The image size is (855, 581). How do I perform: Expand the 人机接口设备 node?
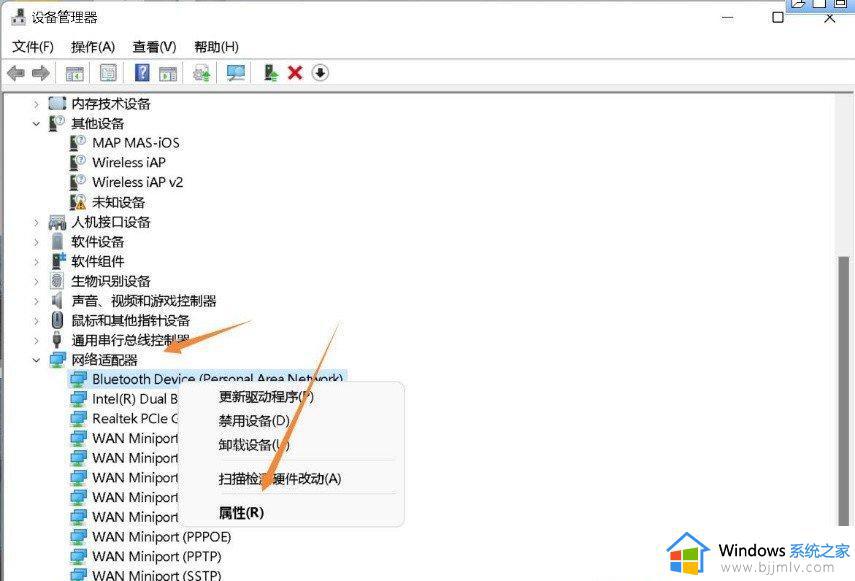[36, 222]
